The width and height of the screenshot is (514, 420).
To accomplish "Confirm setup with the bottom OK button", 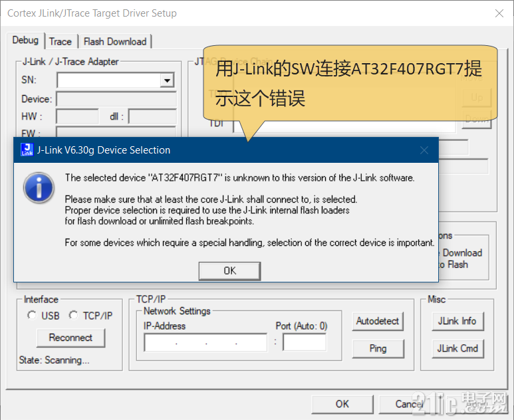I will pos(342,404).
